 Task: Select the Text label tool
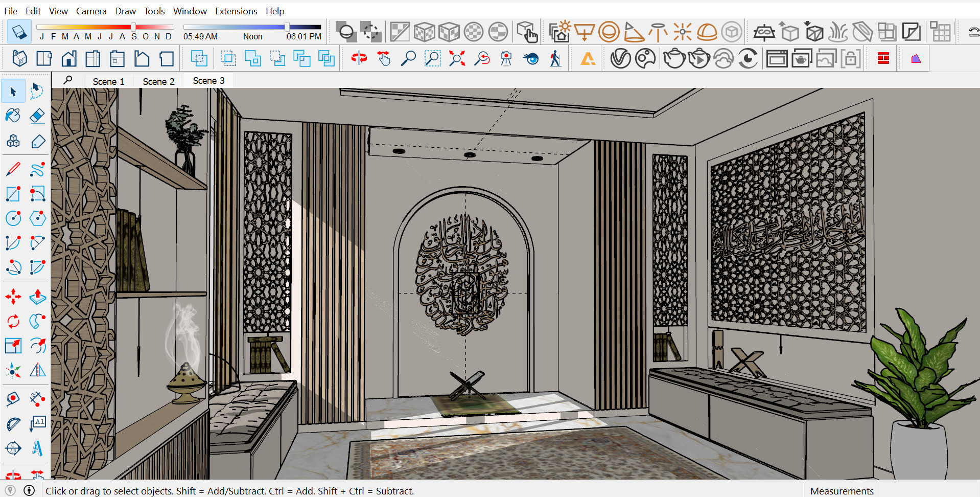[x=37, y=423]
